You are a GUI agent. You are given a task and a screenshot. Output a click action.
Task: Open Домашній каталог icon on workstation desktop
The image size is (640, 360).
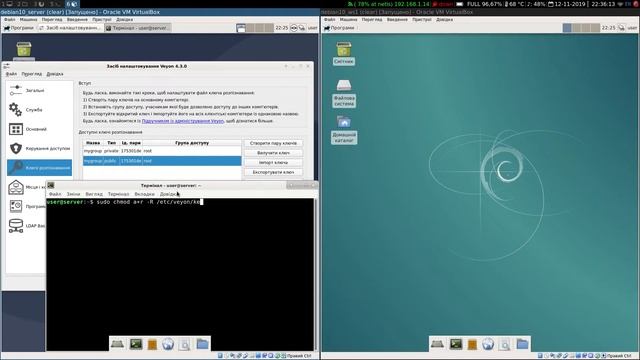click(x=344, y=130)
